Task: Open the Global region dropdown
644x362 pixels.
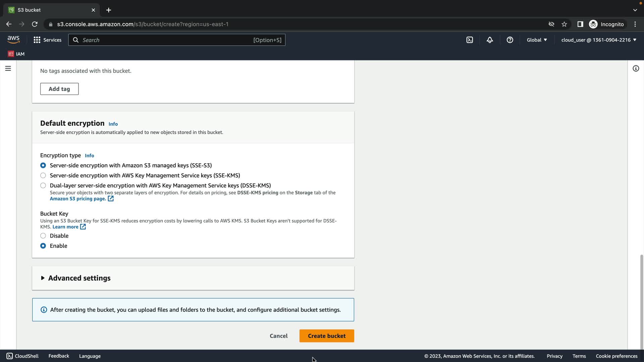Action: (x=537, y=40)
